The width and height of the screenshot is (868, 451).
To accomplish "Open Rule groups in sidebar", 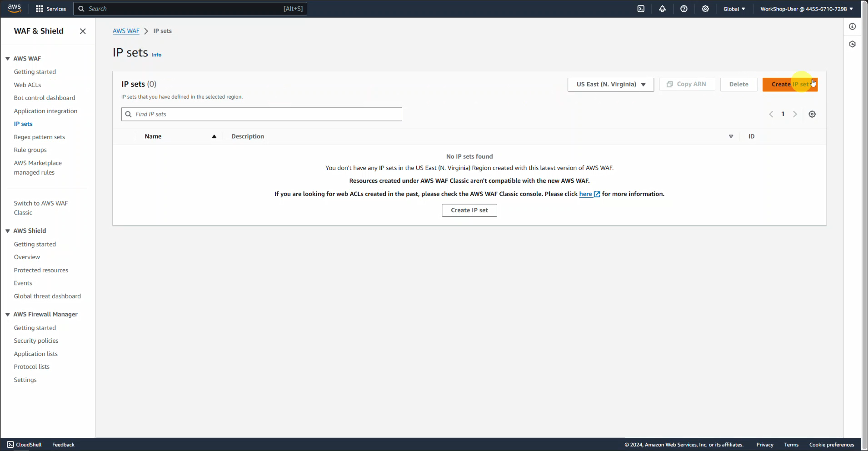I will pos(30,150).
